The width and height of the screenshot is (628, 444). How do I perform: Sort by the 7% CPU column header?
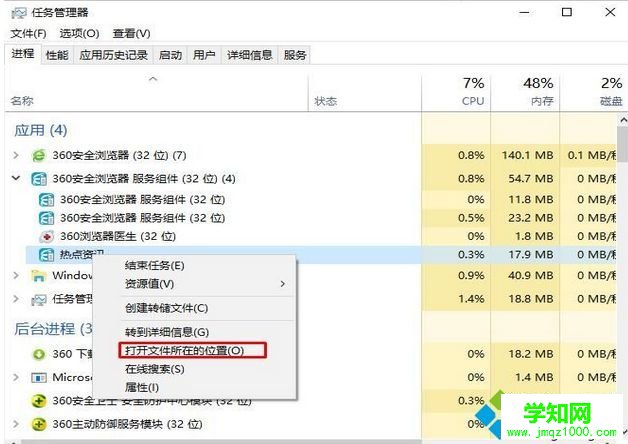[456, 91]
